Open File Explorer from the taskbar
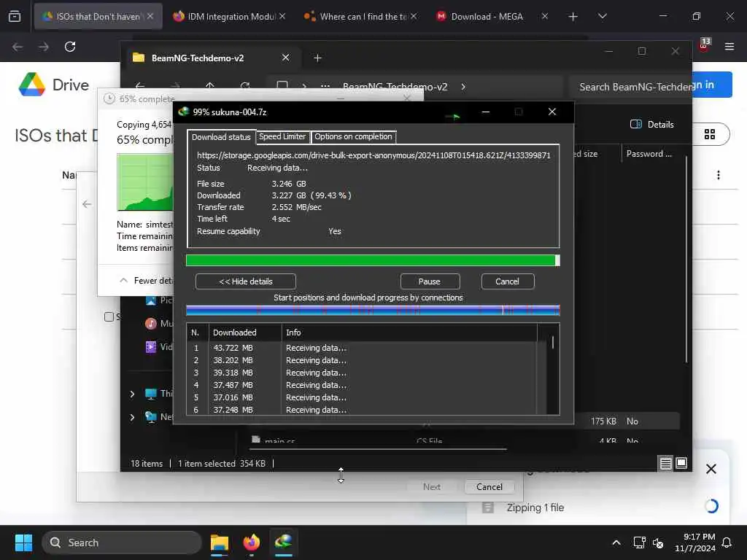The image size is (747, 560). (219, 542)
